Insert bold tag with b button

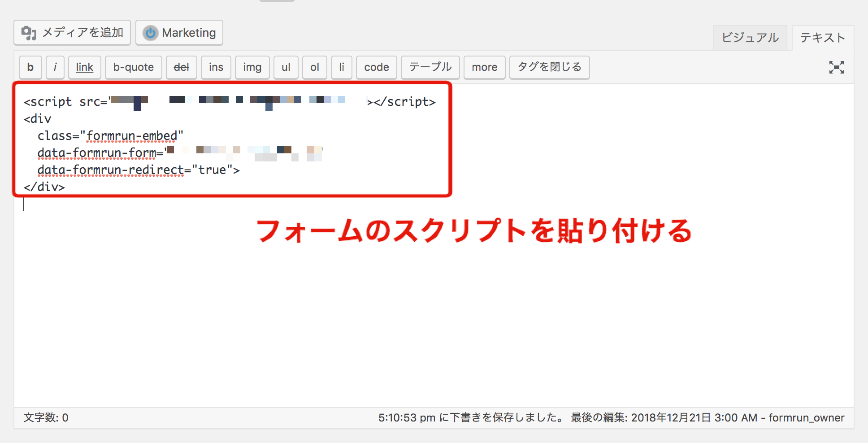[30, 67]
